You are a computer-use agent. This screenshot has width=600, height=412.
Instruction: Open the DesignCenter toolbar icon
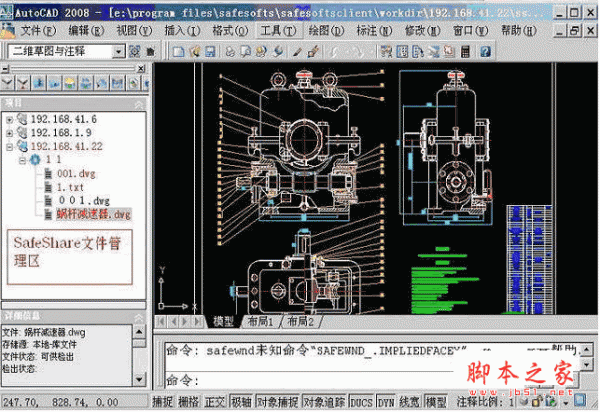tap(402, 52)
